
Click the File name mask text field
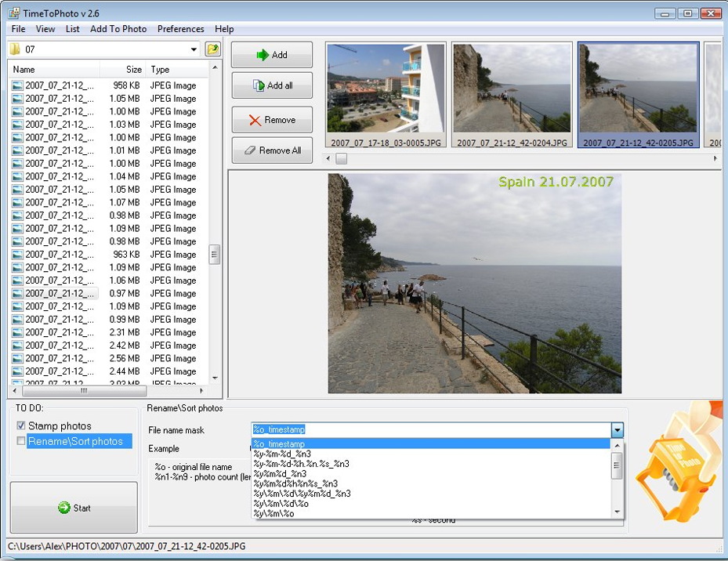(x=429, y=429)
